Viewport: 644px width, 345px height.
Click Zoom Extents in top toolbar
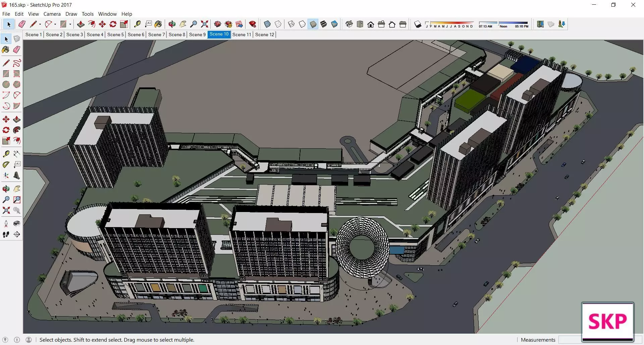pyautogui.click(x=204, y=24)
